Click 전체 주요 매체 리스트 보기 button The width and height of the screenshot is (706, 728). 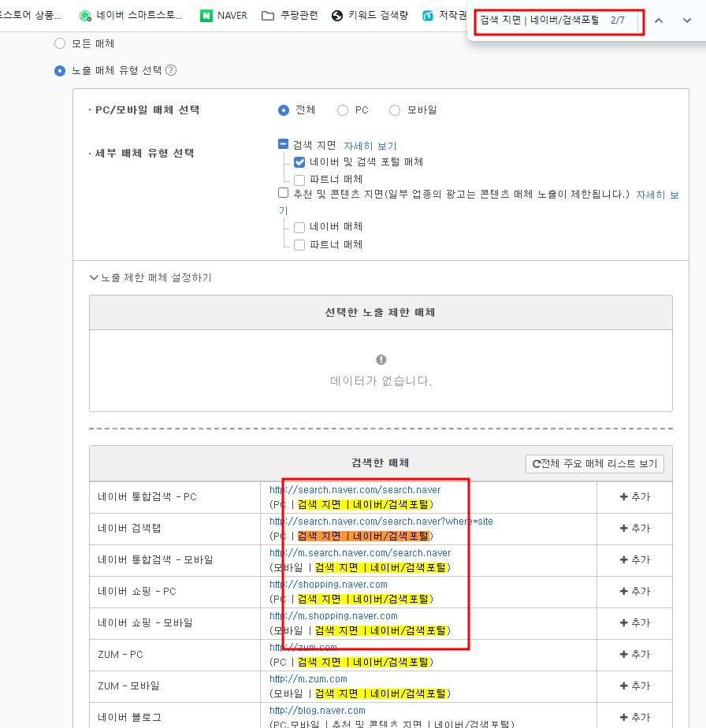[x=595, y=464]
